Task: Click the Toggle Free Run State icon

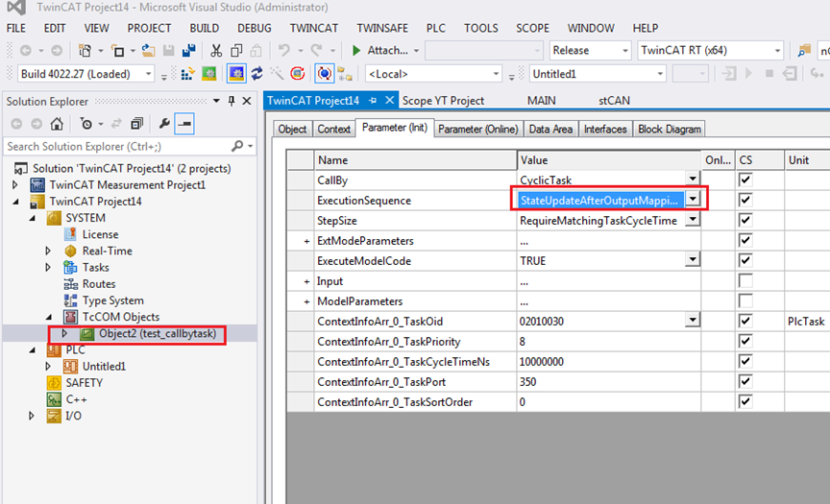Action: pyautogui.click(x=298, y=74)
